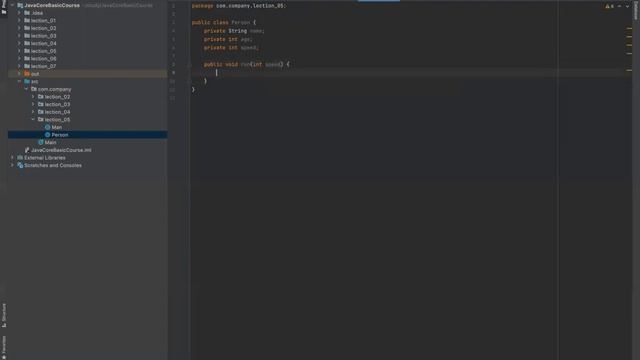
Task: Expand lection_04 package under com.company
Action: coord(33,112)
